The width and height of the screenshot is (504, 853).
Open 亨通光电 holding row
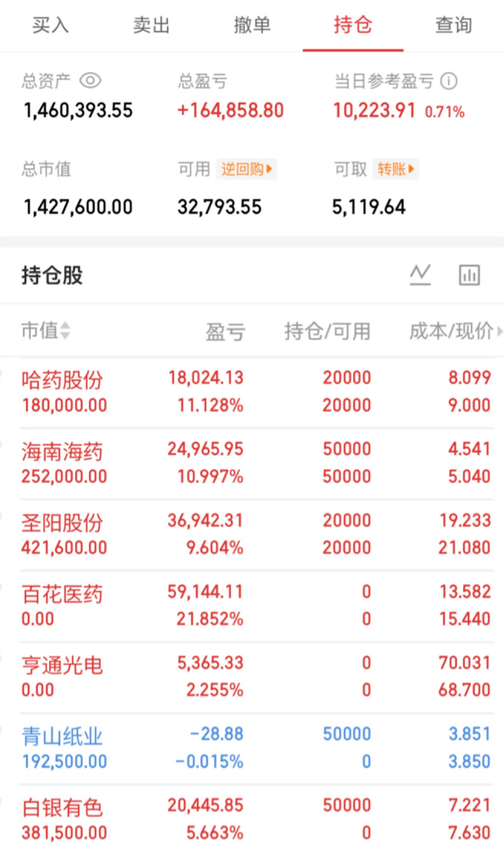[252, 676]
